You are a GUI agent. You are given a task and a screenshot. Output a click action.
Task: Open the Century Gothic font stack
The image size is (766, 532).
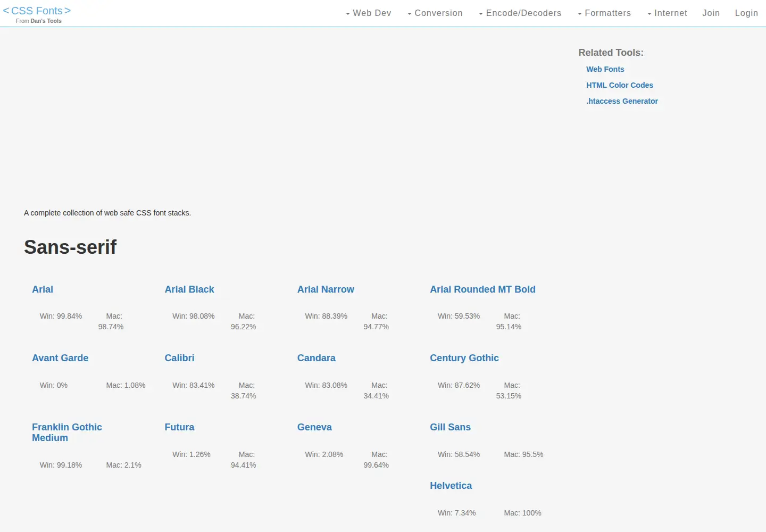pos(464,358)
